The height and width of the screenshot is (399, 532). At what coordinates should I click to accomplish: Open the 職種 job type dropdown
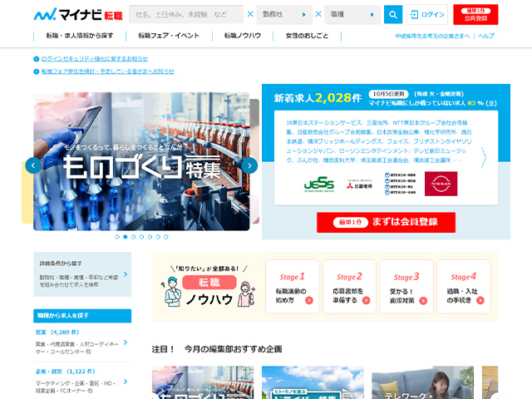(x=352, y=15)
